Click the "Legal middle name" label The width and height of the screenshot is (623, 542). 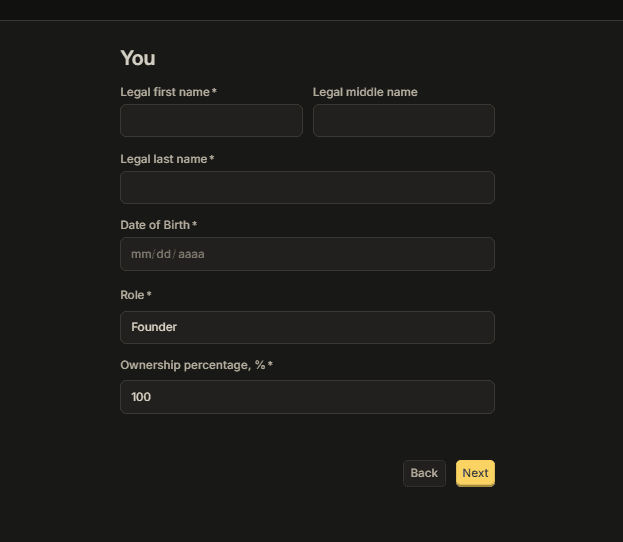pyautogui.click(x=365, y=92)
